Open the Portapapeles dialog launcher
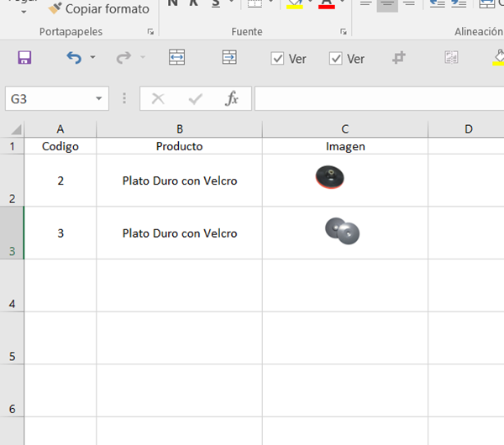Image resolution: width=504 pixels, height=445 pixels. 150,32
